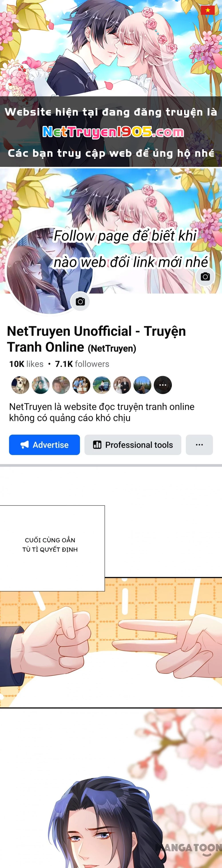Open the NetTruyen1905.com link
222x868 pixels.
click(113, 132)
